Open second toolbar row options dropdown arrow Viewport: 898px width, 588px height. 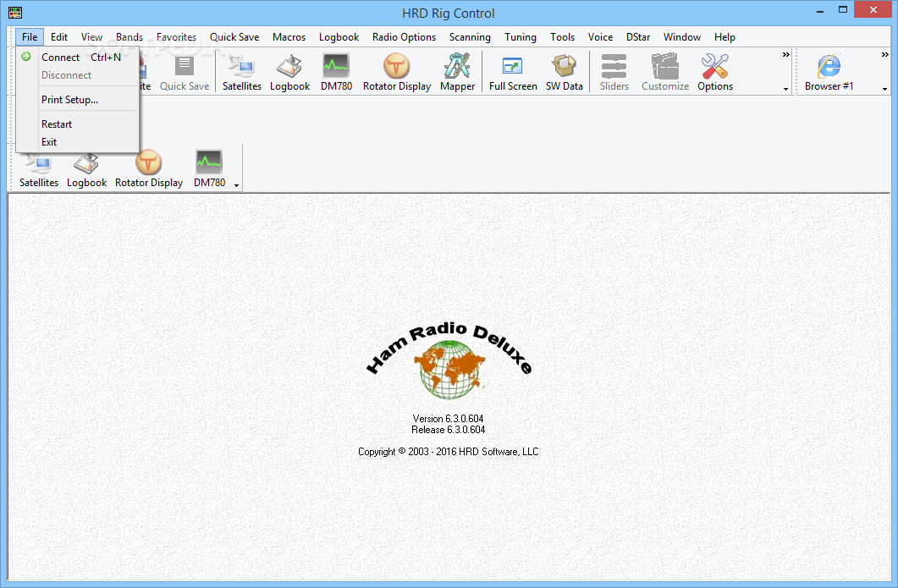coord(236,185)
